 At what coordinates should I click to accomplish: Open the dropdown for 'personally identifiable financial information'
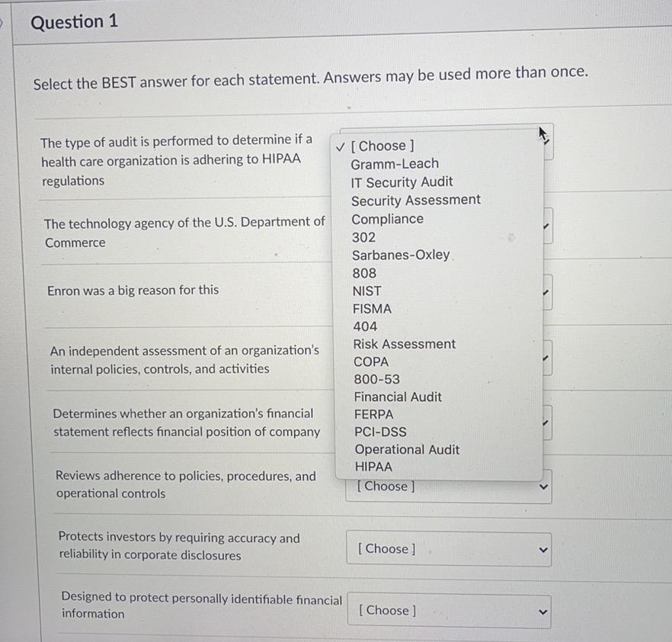coord(448,611)
